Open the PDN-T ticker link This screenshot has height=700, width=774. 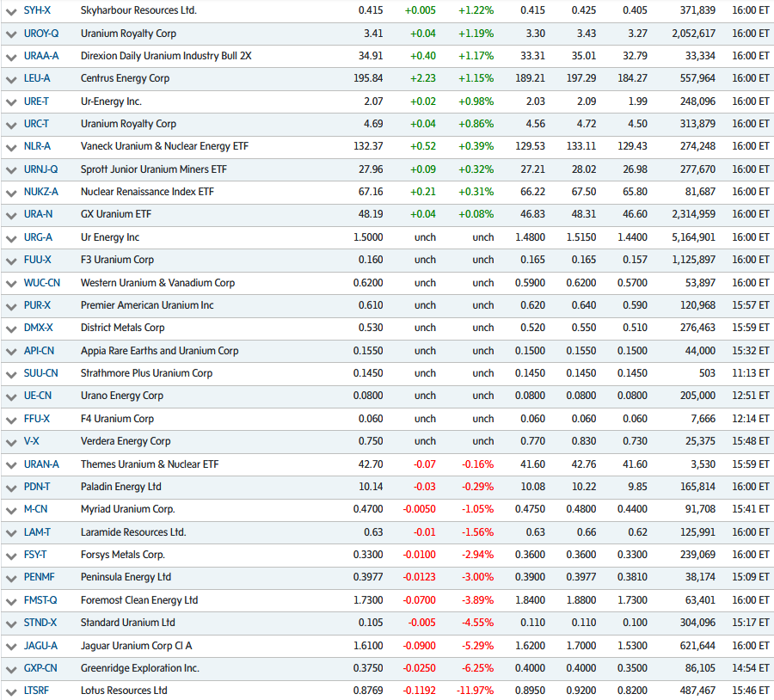tap(36, 486)
